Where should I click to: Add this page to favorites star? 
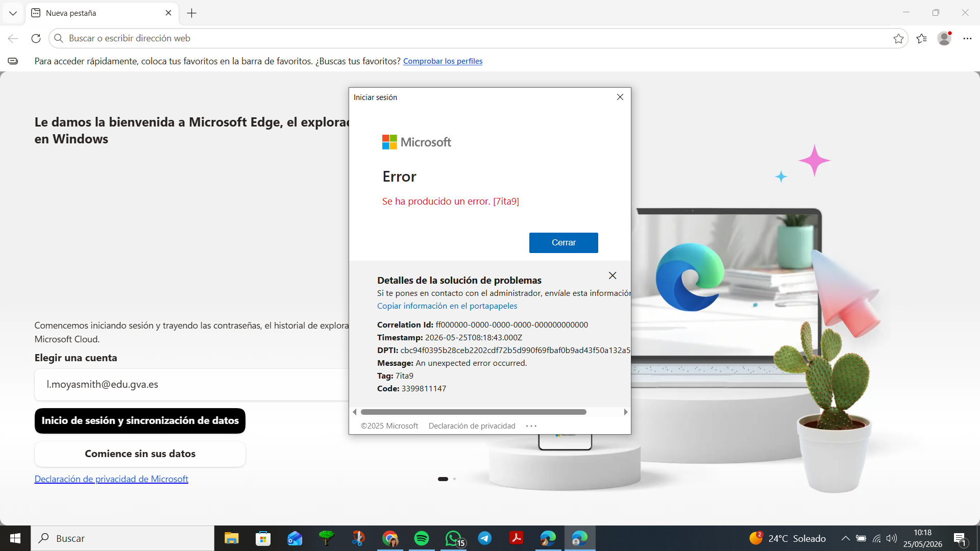coord(898,39)
